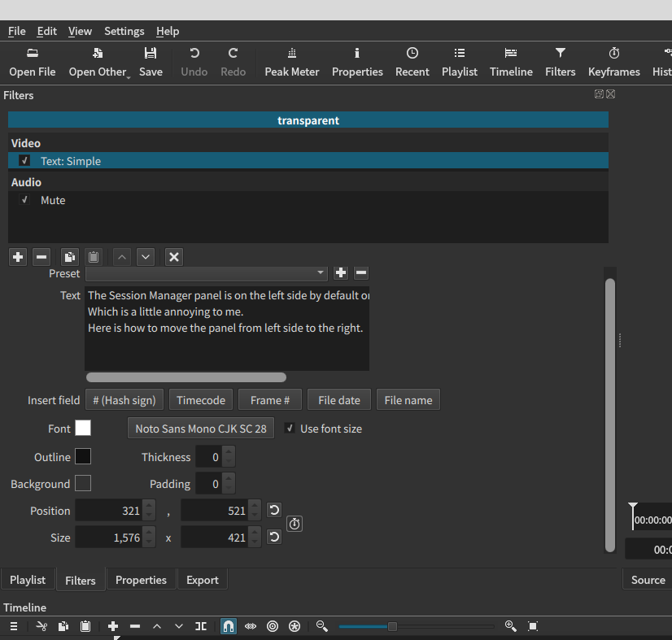Image resolution: width=672 pixels, height=640 pixels.
Task: Disable the Mute audio filter
Action: [x=24, y=200]
